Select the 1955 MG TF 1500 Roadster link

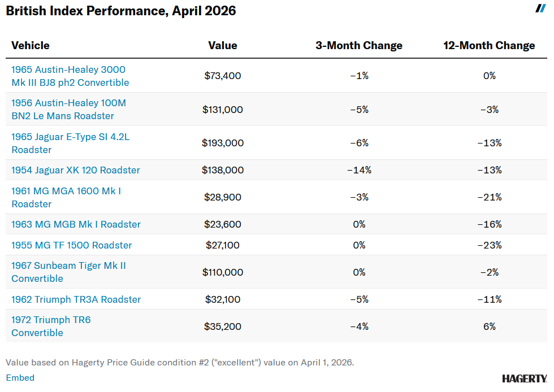[x=71, y=245]
